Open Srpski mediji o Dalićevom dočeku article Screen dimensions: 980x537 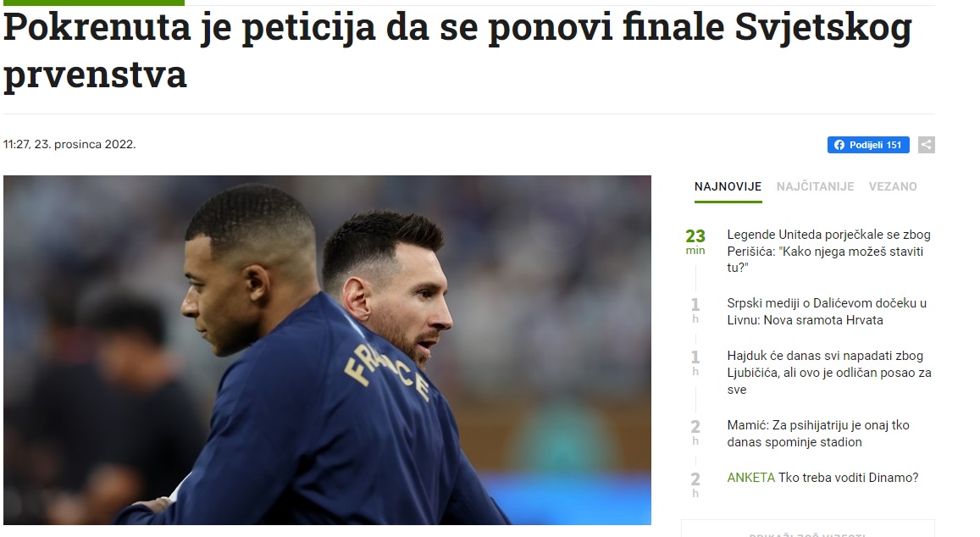[x=827, y=312]
